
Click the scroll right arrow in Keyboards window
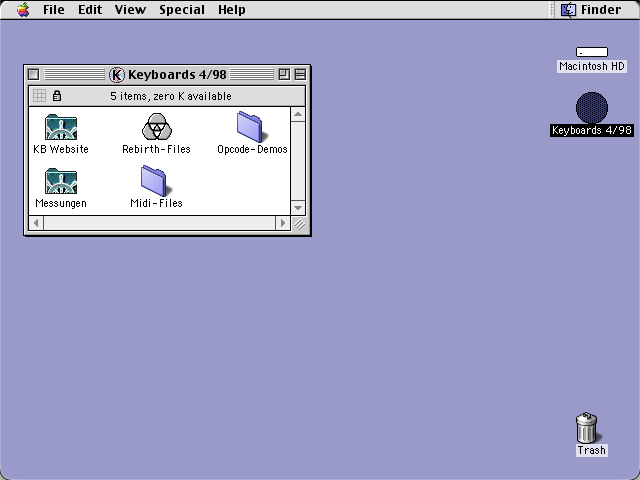pos(283,223)
